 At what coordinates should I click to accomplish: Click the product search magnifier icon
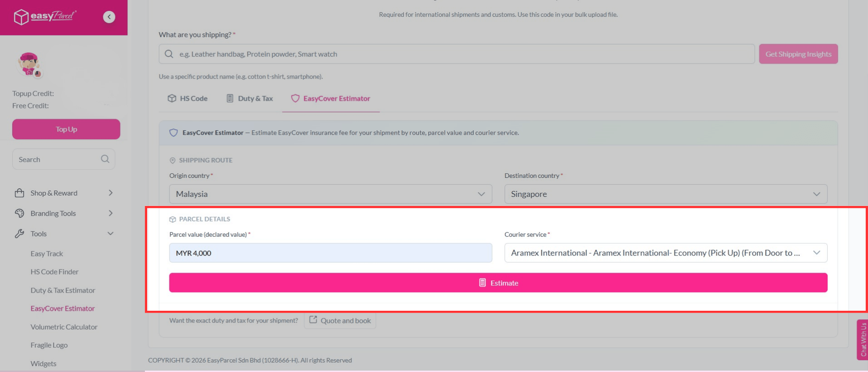point(169,54)
